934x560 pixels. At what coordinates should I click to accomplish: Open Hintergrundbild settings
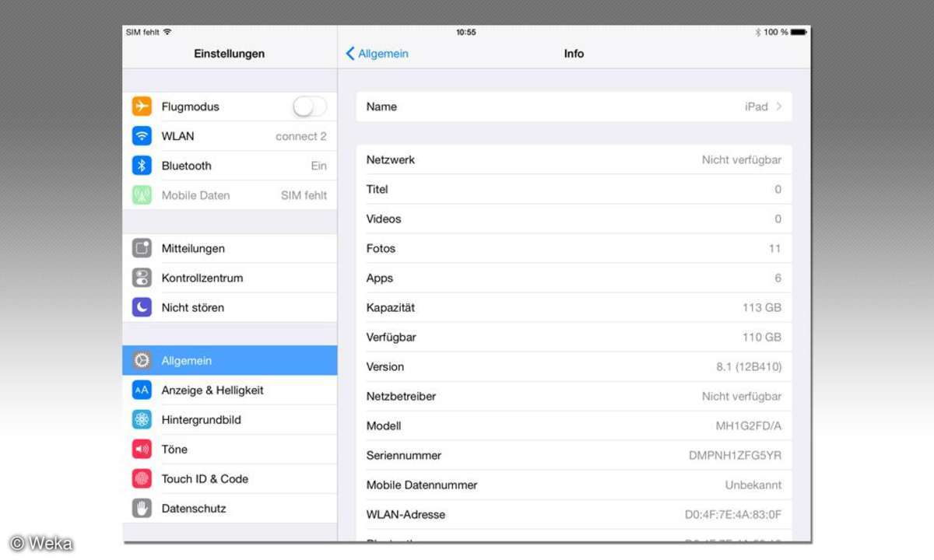230,419
